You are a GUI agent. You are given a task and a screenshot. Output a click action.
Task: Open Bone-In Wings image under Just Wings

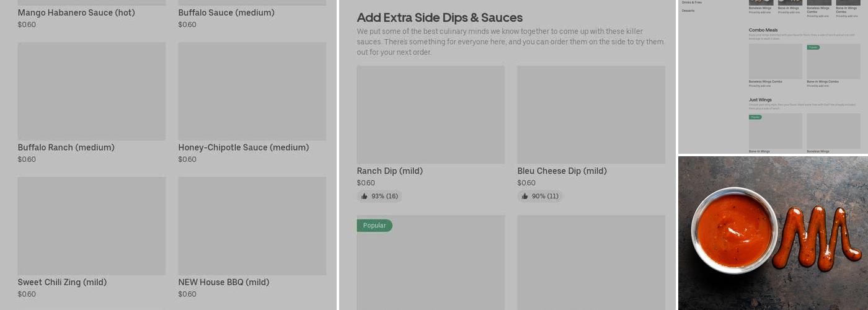pos(775,131)
